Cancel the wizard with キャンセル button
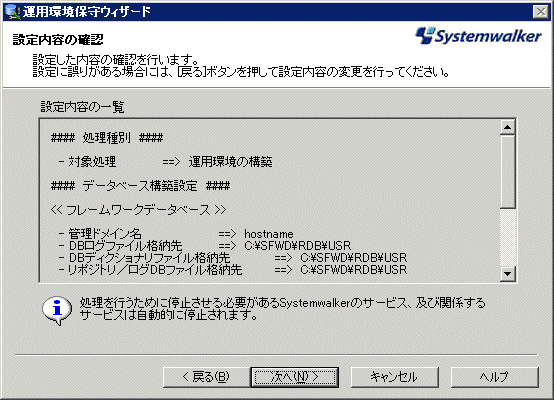Image resolution: width=554 pixels, height=400 pixels. 395,377
